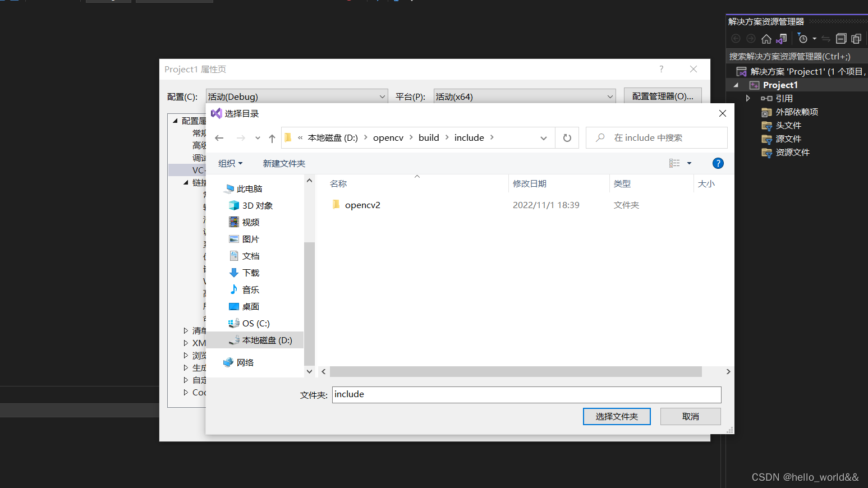This screenshot has height=488, width=868.
Task: Collapse All icon in Solution Explorer
Action: pos(841,39)
